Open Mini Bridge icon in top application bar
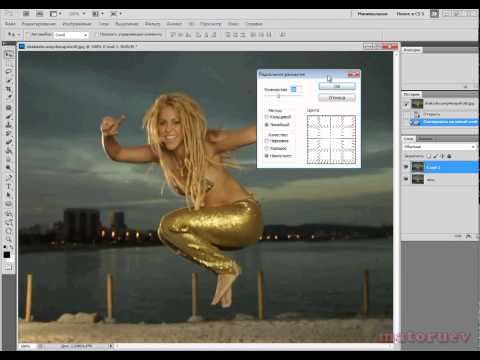The width and height of the screenshot is (480, 360). (x=40, y=14)
